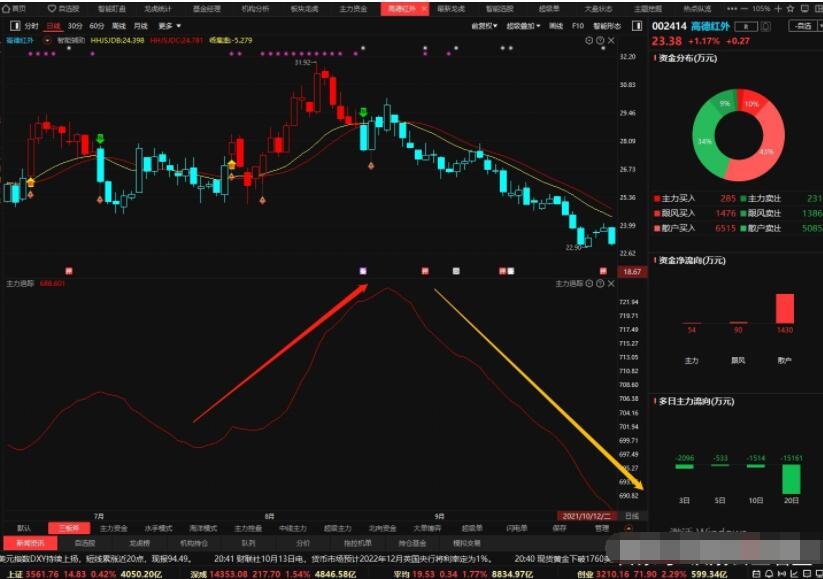823x579 pixels.
Task: Click the 2021/10/12 date label
Action: (x=586, y=516)
